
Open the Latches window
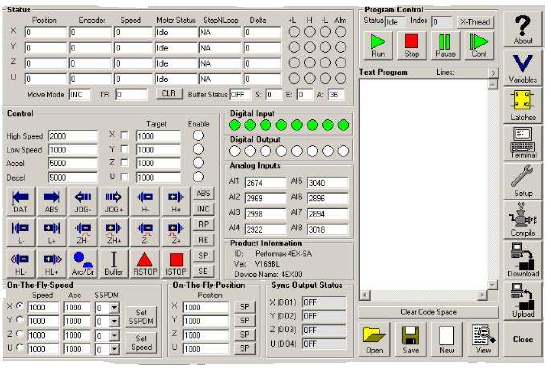point(523,105)
